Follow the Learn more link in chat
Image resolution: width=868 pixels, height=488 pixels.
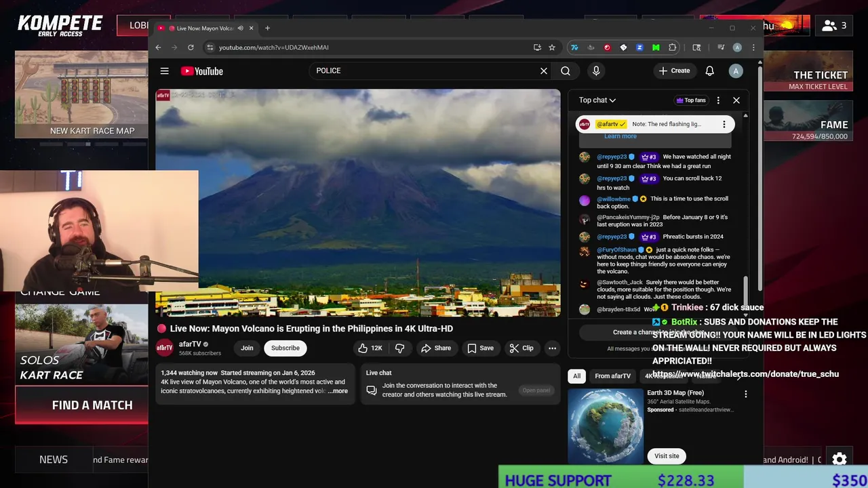pyautogui.click(x=620, y=136)
